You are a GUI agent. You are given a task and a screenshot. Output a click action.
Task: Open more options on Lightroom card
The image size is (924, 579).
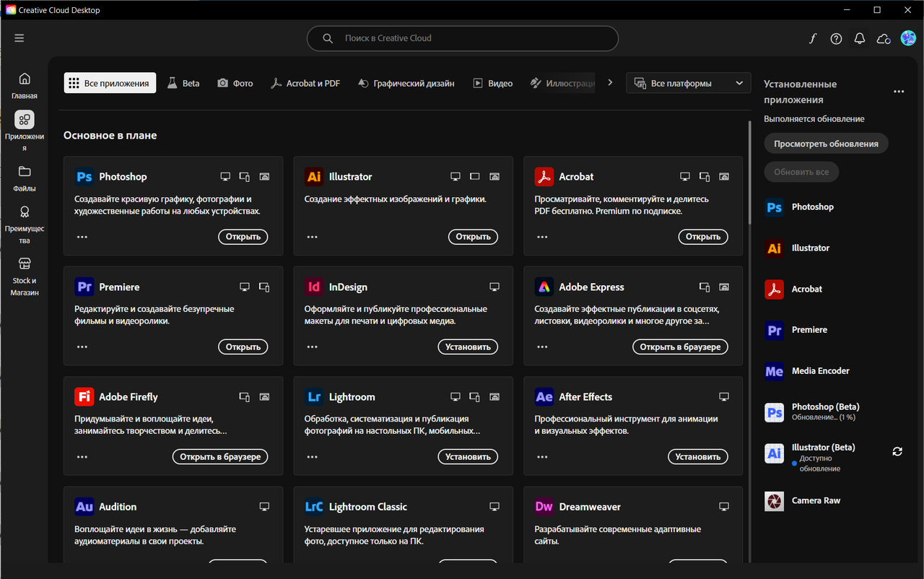point(312,457)
